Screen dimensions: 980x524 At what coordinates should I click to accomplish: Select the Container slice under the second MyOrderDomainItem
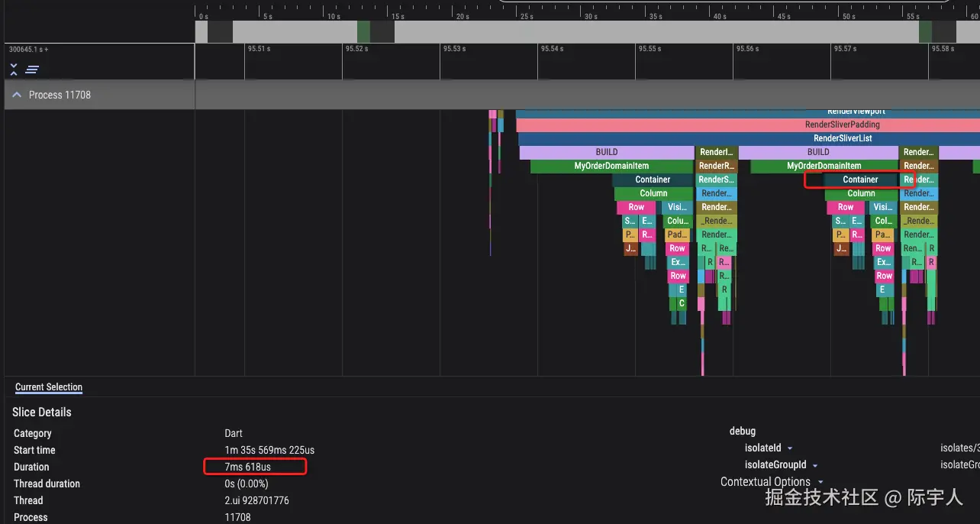pyautogui.click(x=861, y=180)
